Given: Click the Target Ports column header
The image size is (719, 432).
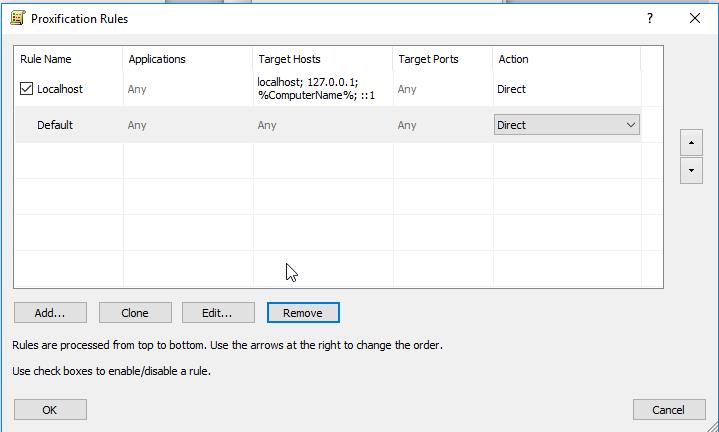Looking at the screenshot, I should 442,59.
